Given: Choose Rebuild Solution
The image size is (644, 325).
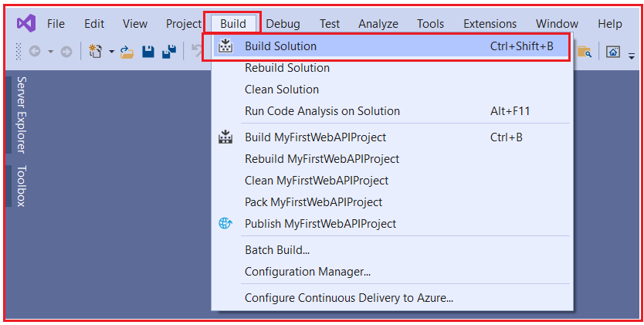Looking at the screenshot, I should point(287,68).
